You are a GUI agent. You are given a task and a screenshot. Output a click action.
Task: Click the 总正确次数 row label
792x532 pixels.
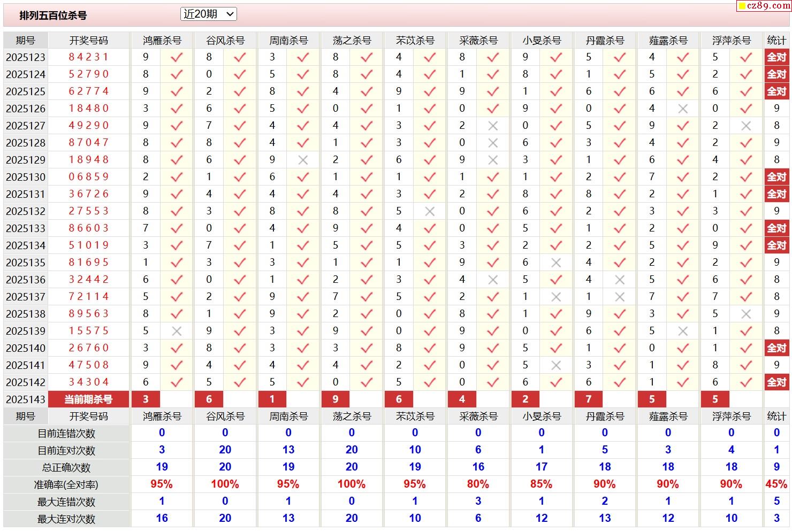coord(66,468)
